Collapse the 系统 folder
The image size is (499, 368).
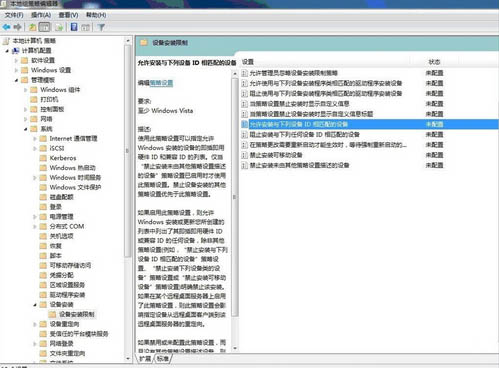25,129
